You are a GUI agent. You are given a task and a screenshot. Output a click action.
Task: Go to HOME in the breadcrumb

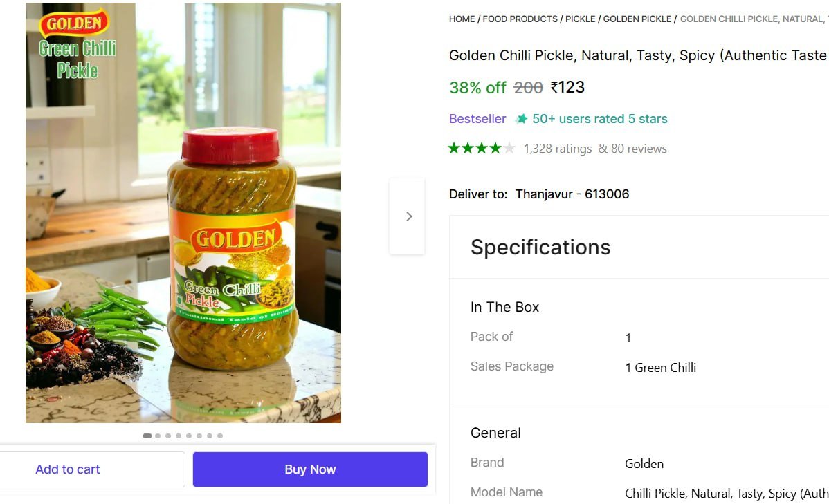point(462,19)
